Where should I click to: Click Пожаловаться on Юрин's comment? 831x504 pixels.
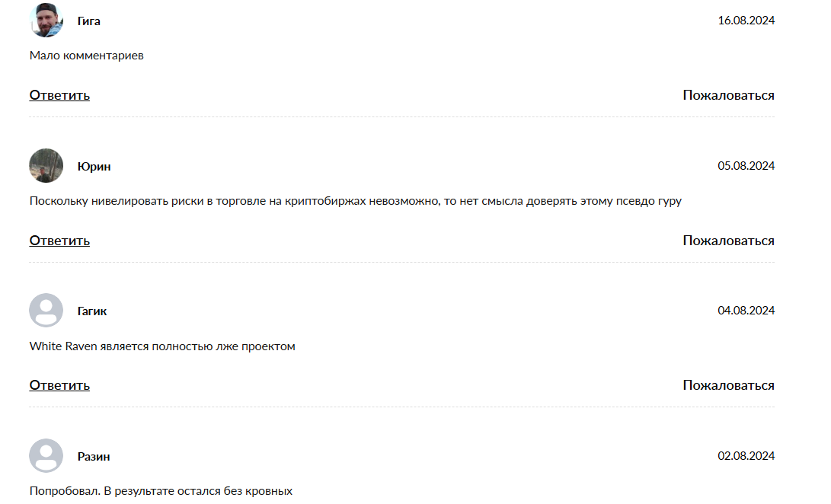[x=728, y=241]
